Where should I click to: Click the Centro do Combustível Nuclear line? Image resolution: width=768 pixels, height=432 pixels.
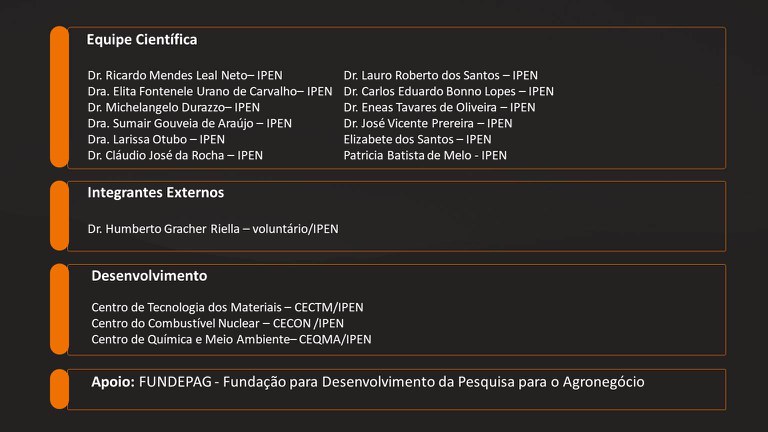(x=217, y=323)
